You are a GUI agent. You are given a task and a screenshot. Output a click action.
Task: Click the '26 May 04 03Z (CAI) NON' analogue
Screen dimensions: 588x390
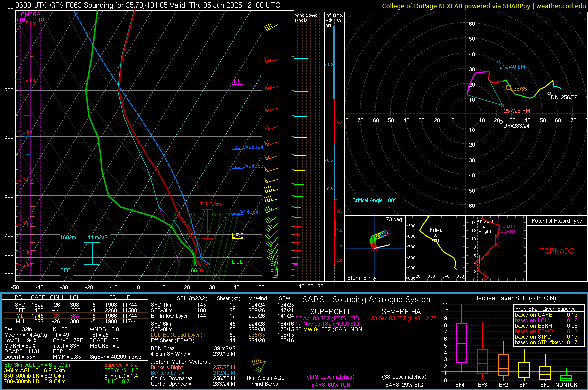(x=329, y=329)
